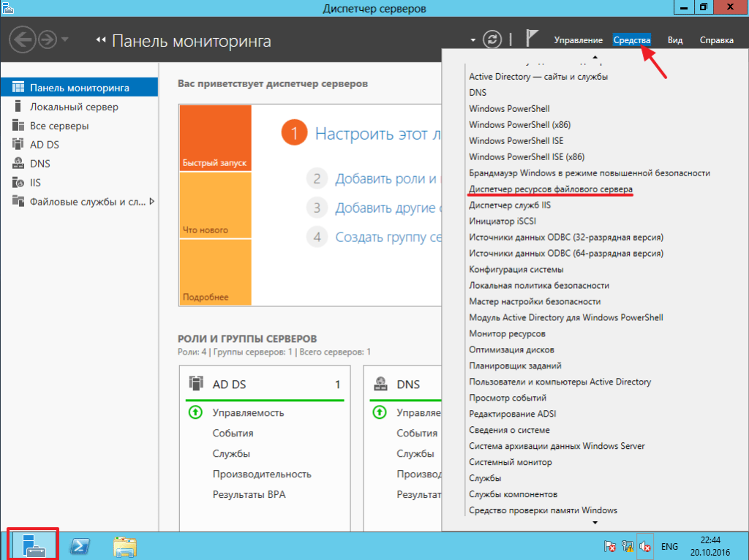Viewport: 749px width, 560px height.
Task: Expand the Файловые службы submenu arrow
Action: [151, 202]
